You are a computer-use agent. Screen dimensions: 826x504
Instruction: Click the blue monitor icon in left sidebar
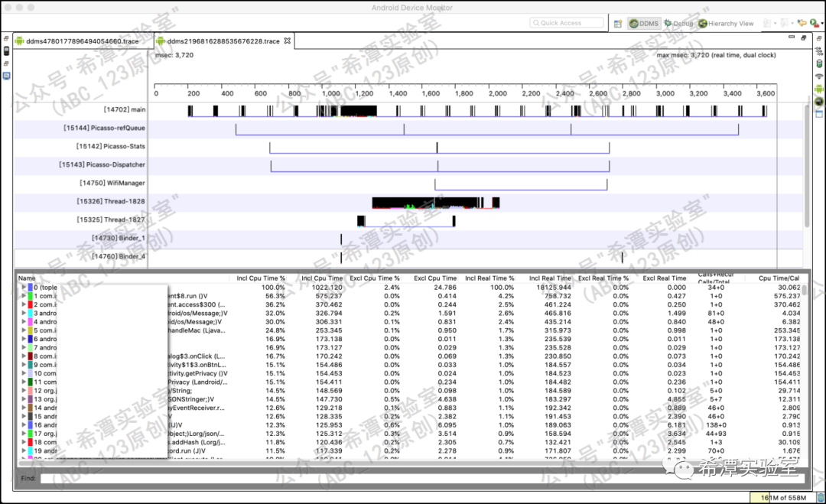pyautogui.click(x=6, y=76)
